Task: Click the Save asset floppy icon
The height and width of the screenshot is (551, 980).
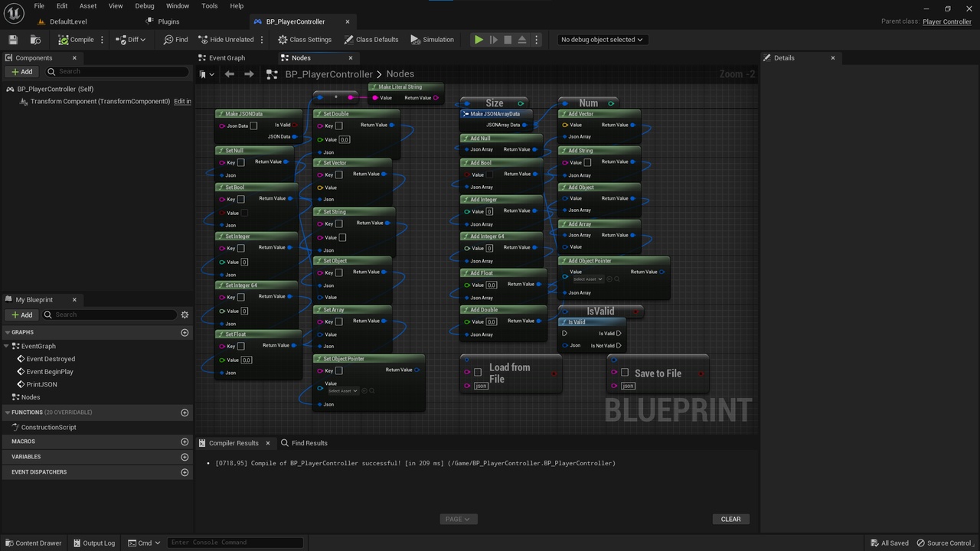Action: [x=13, y=40]
